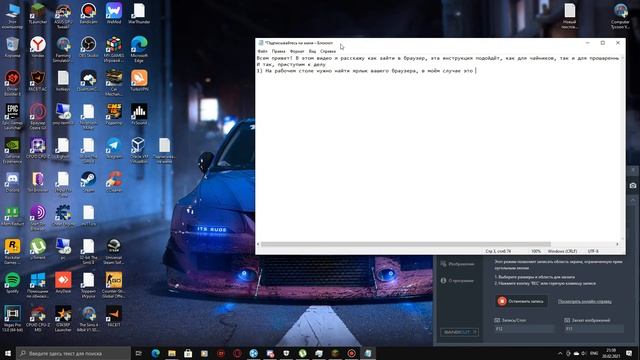Toggle the Захват изображений hotkey checkbox
The height and width of the screenshot is (360, 640).
[567, 320]
